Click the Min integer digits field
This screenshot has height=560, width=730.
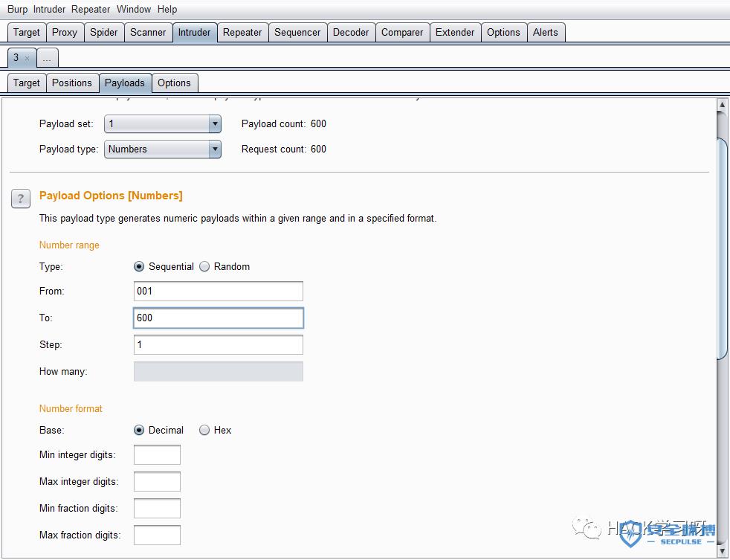pos(157,454)
